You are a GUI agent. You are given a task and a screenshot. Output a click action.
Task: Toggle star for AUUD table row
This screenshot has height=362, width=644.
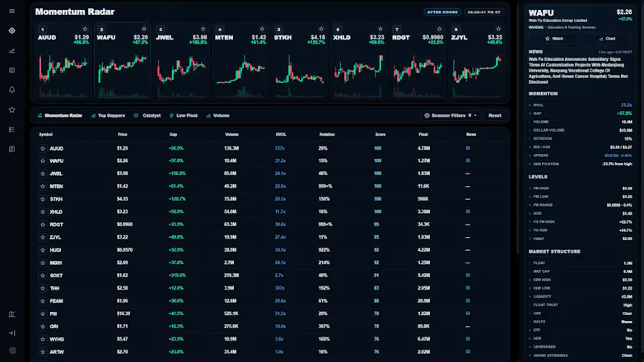pyautogui.click(x=42, y=149)
